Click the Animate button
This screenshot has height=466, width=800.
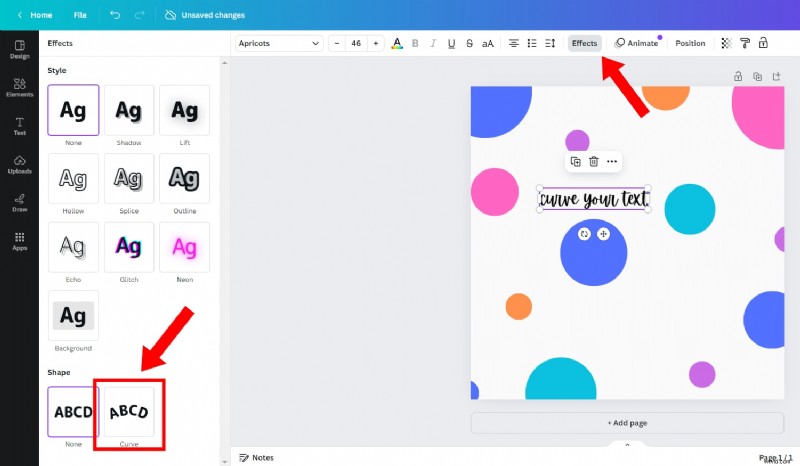click(636, 43)
